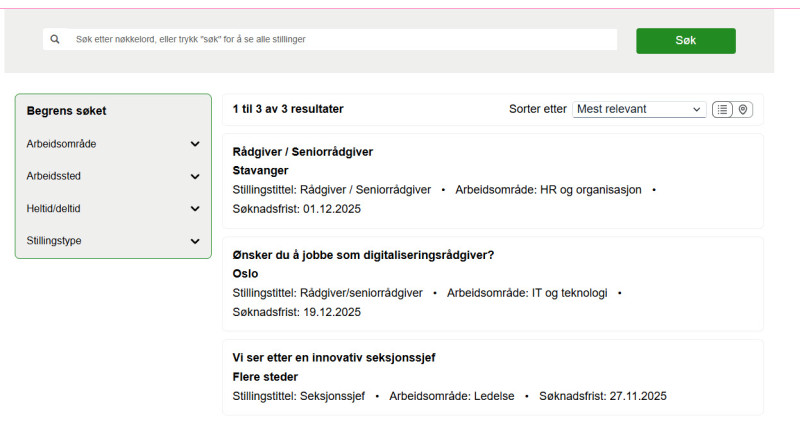Viewport: 800px width, 425px height.
Task: Click Søknadsfrist: 19.12.2025 text
Action: (296, 312)
